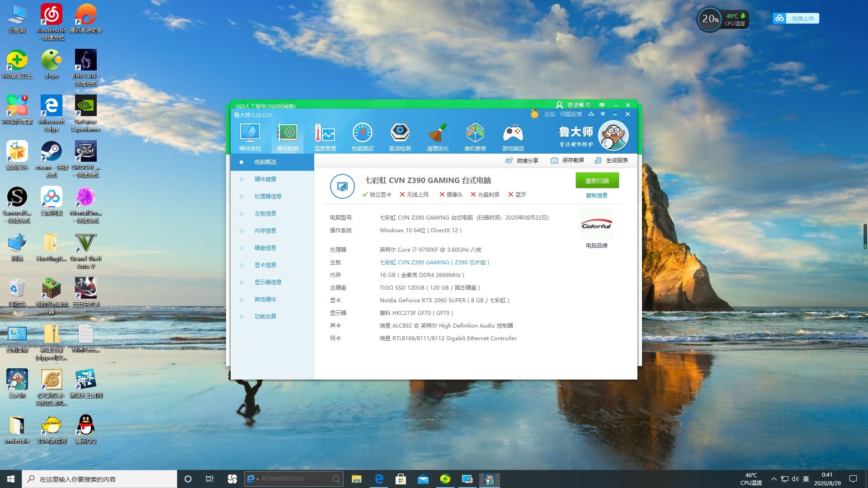Viewport: 868px width, 488px height.
Task: Open the 清理优化 (Cleanup Optimization) panel
Action: click(x=437, y=136)
